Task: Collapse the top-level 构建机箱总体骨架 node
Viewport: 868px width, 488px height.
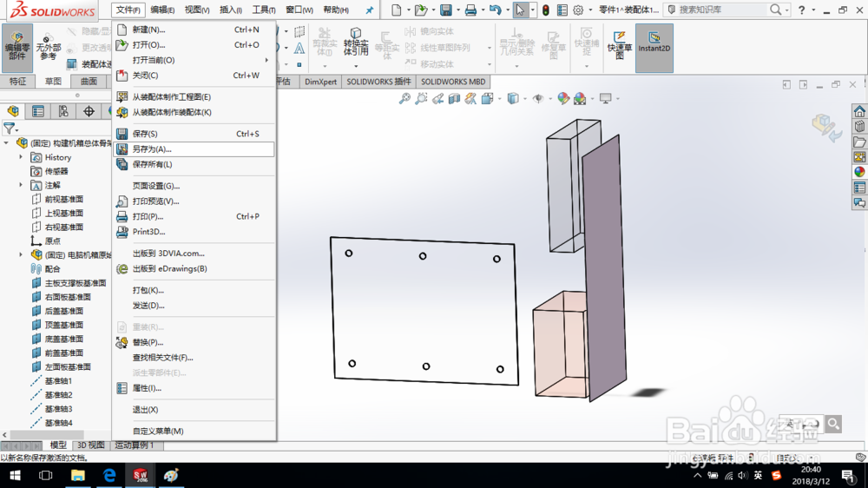Action: [x=7, y=143]
